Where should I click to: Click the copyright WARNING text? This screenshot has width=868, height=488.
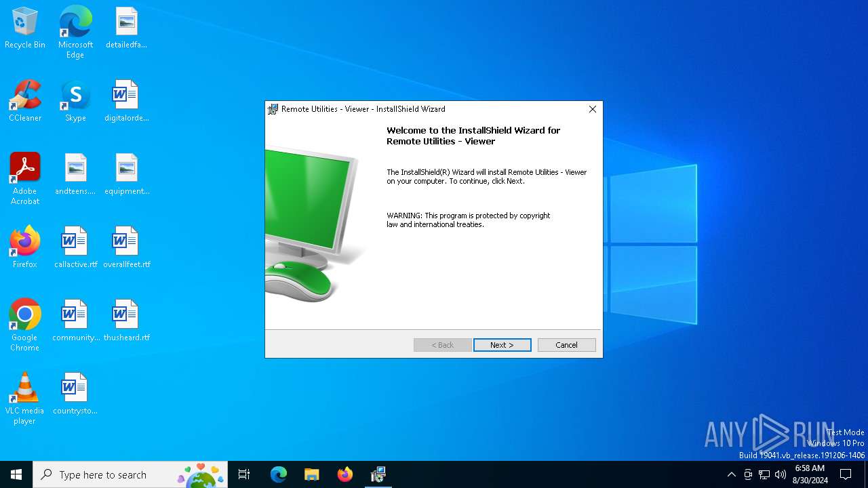469,220
